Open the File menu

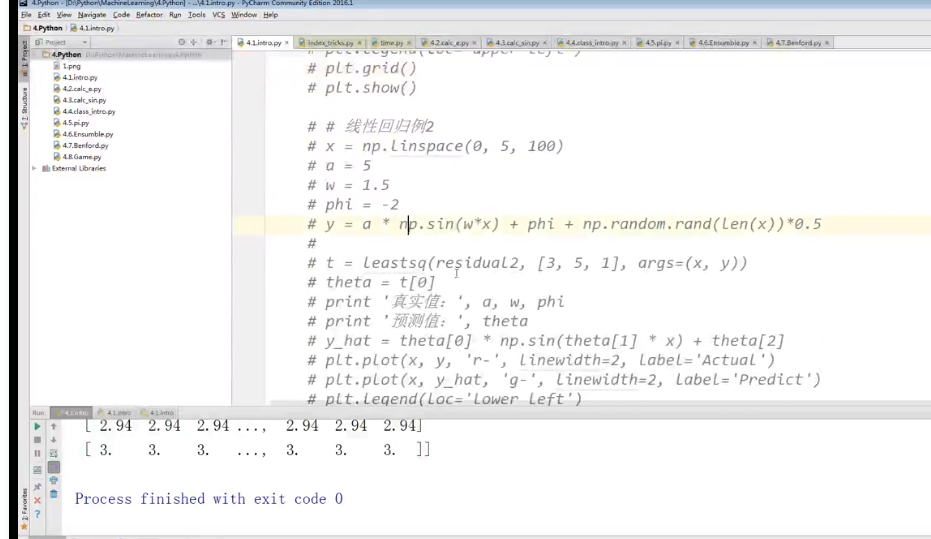tap(26, 15)
